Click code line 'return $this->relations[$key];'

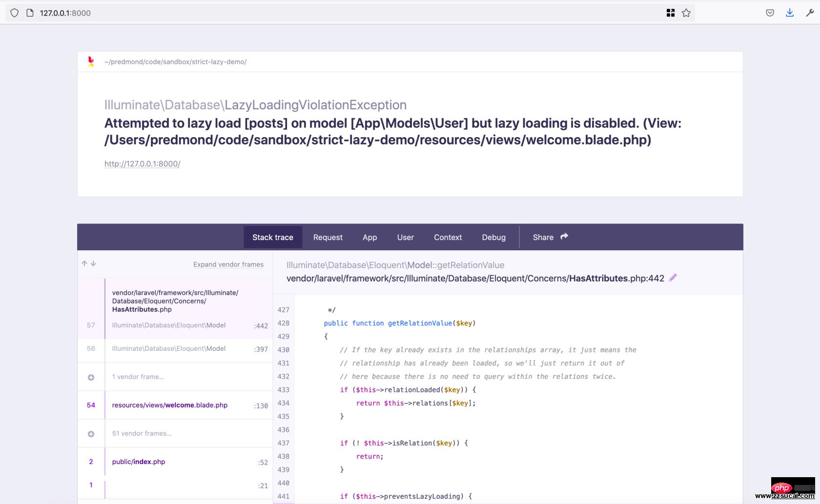tap(416, 403)
